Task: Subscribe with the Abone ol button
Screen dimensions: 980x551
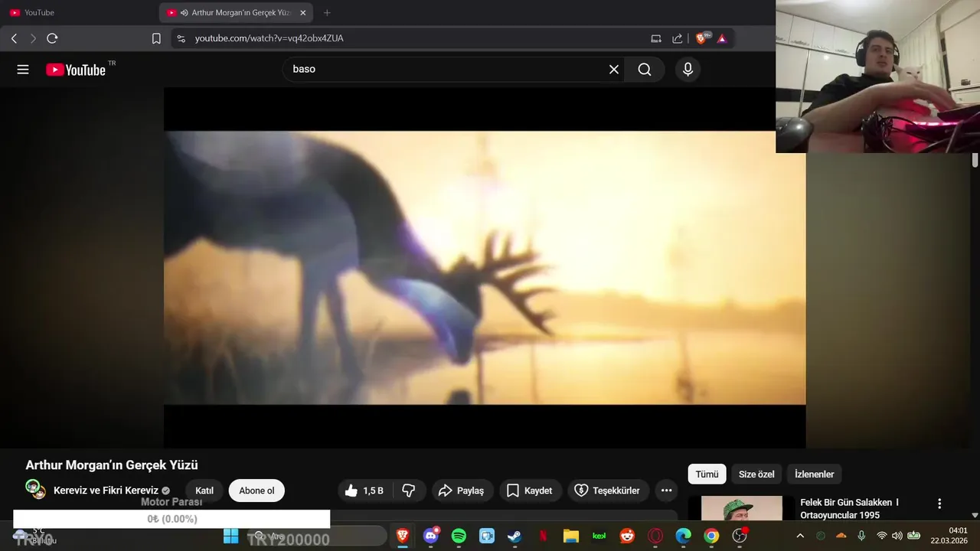Action: click(256, 491)
